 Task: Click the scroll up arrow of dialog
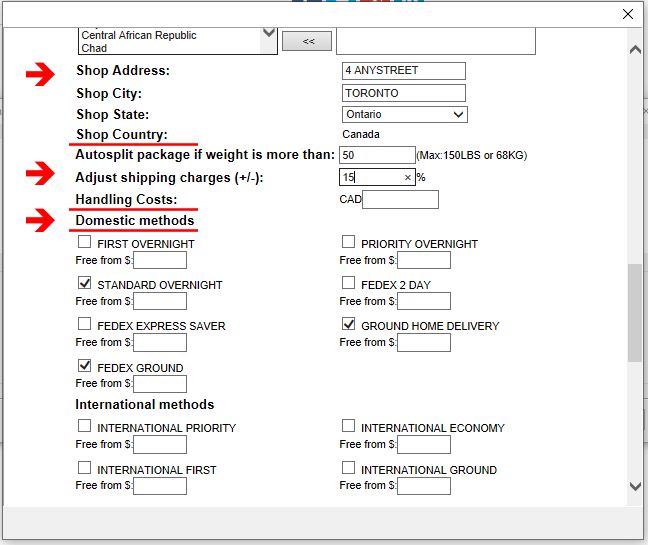(635, 50)
